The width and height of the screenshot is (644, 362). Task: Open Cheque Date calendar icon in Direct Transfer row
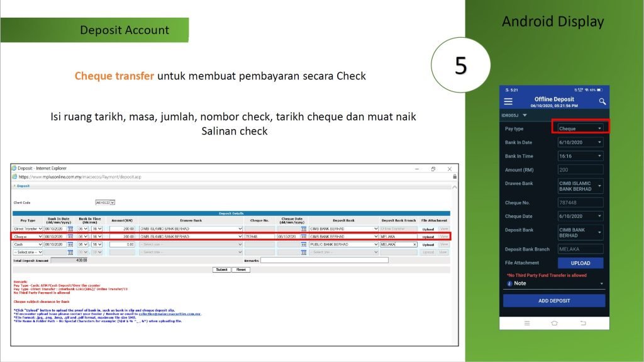(304, 229)
